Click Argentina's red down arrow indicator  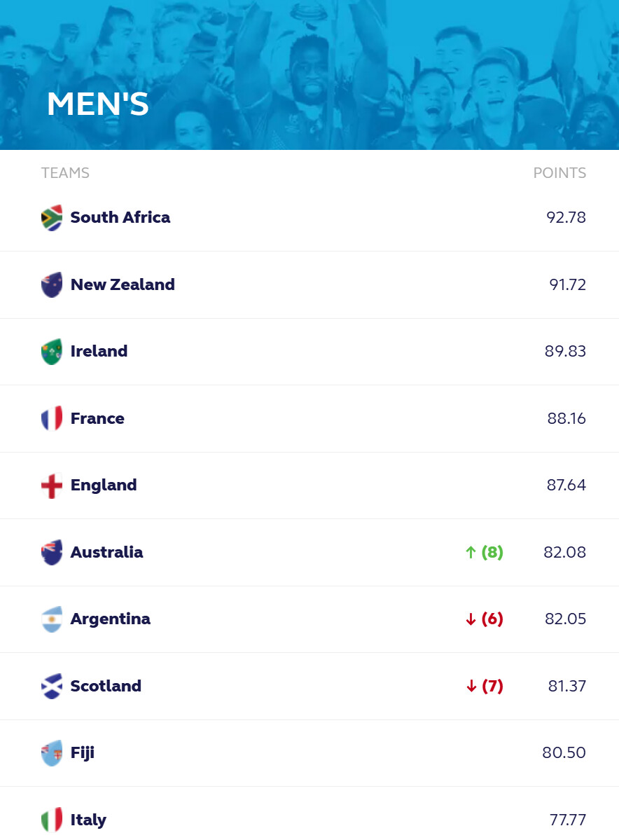coord(471,619)
